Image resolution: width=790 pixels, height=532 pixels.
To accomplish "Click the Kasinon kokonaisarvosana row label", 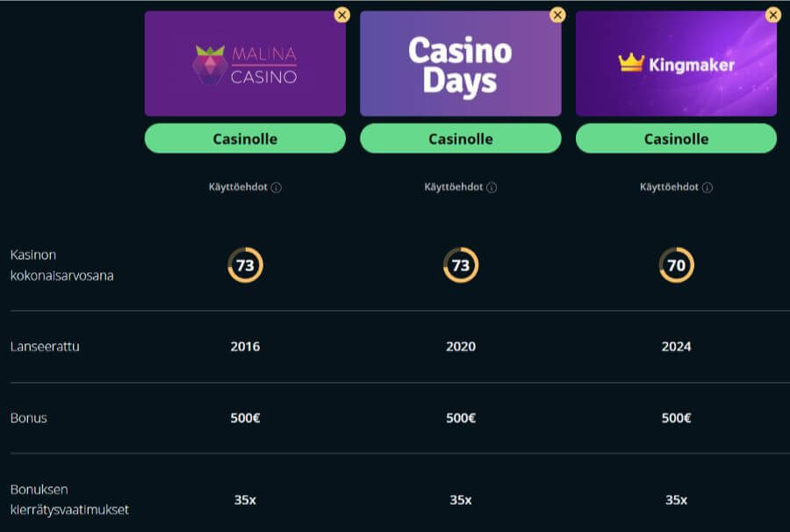I will click(61, 265).
